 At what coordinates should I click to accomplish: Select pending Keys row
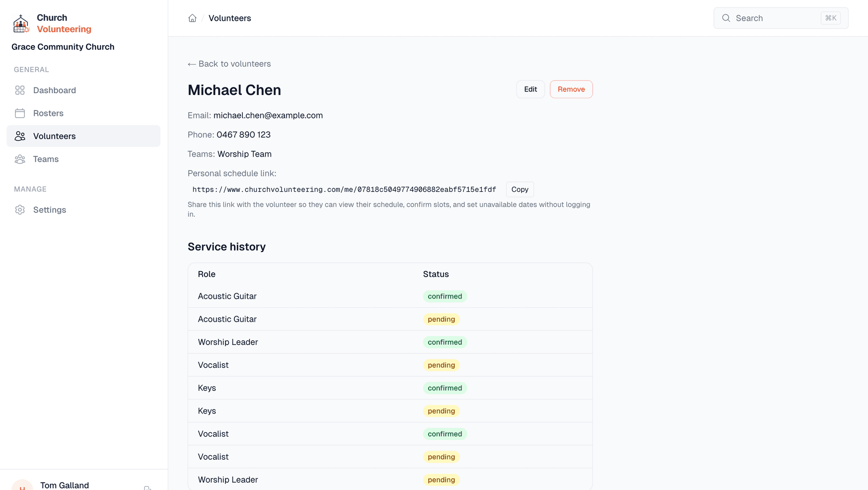[x=390, y=411]
